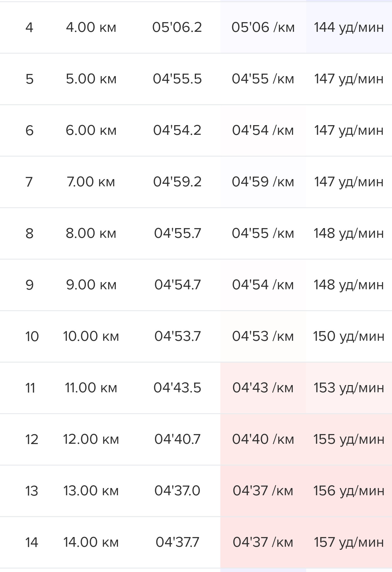Tap pace 04'59 /км in lap 7
Viewport: 392px width, 572px height.
(263, 182)
